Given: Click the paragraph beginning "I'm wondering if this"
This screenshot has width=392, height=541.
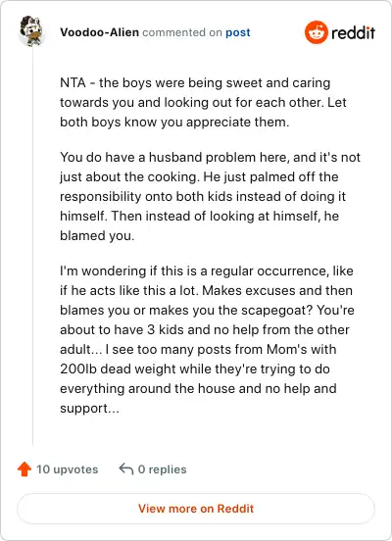Looking at the screenshot, I should pos(207,339).
